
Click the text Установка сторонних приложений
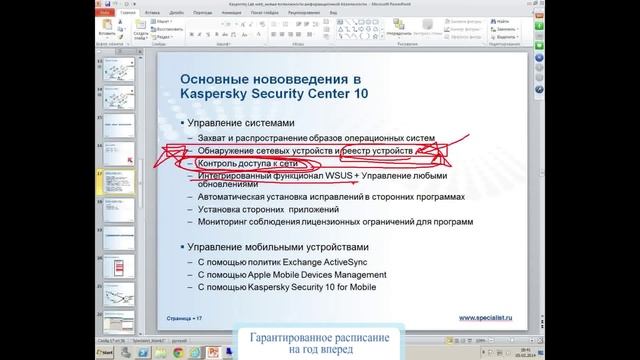click(268, 209)
